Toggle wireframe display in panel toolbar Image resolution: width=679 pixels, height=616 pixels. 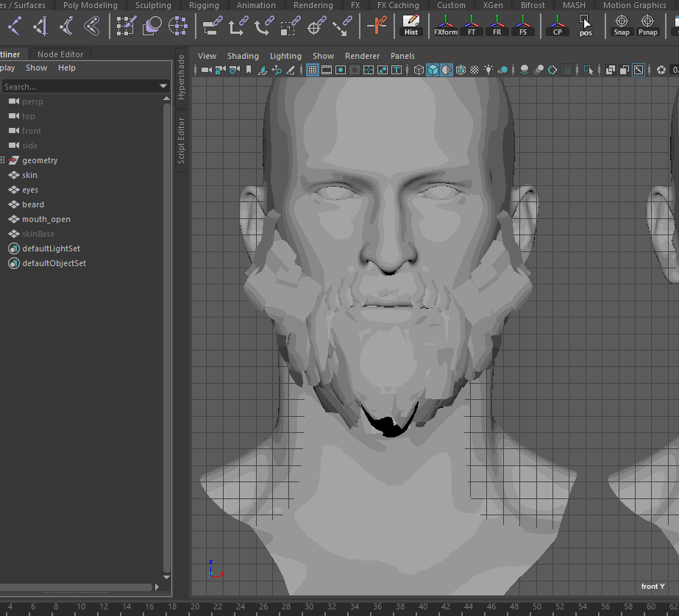[419, 70]
